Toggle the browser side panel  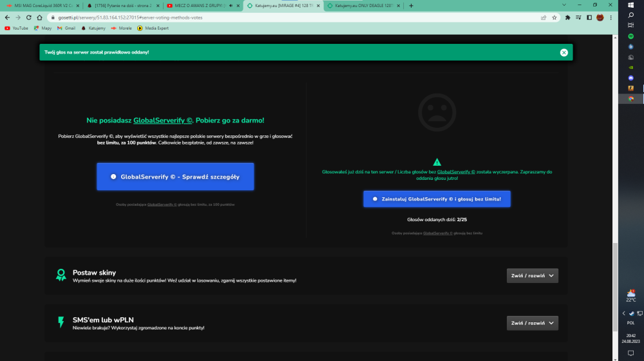[x=589, y=17]
